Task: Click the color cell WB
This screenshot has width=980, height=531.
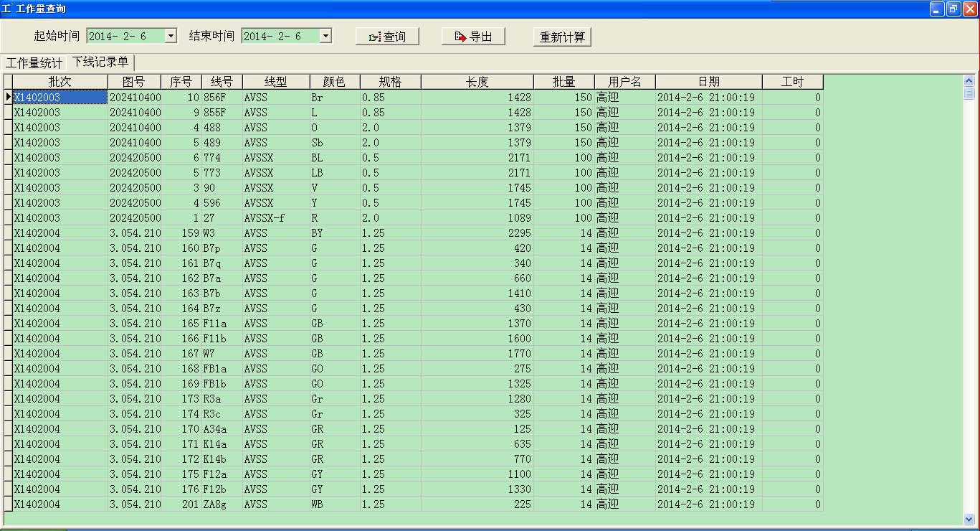Action: (x=335, y=504)
